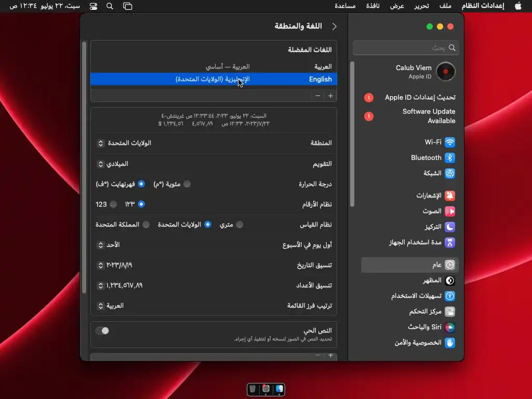Select 123 Western number system radio
Screen dimensions: 532x399
[113, 204]
